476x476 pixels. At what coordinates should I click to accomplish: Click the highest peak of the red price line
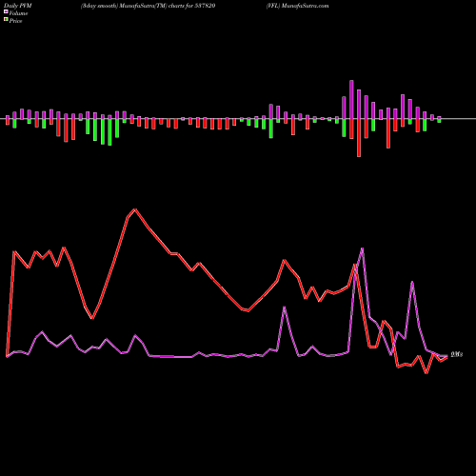click(x=135, y=209)
